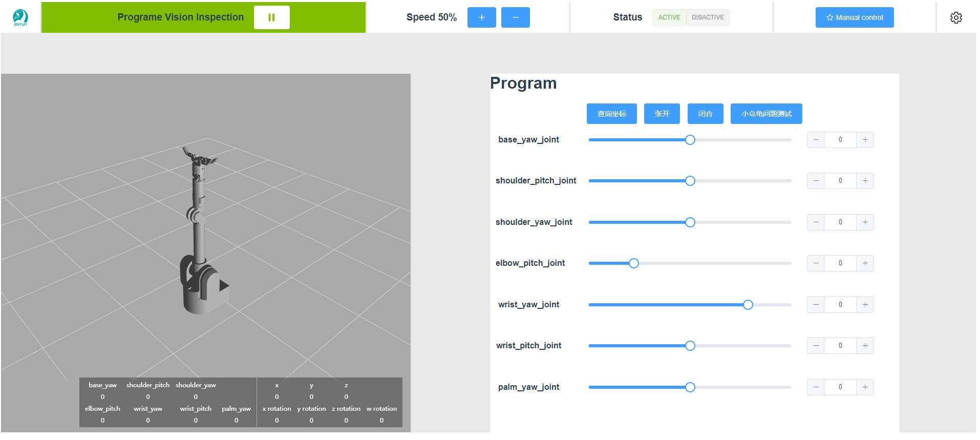Increment the elbow_pitch_joint value

865,263
